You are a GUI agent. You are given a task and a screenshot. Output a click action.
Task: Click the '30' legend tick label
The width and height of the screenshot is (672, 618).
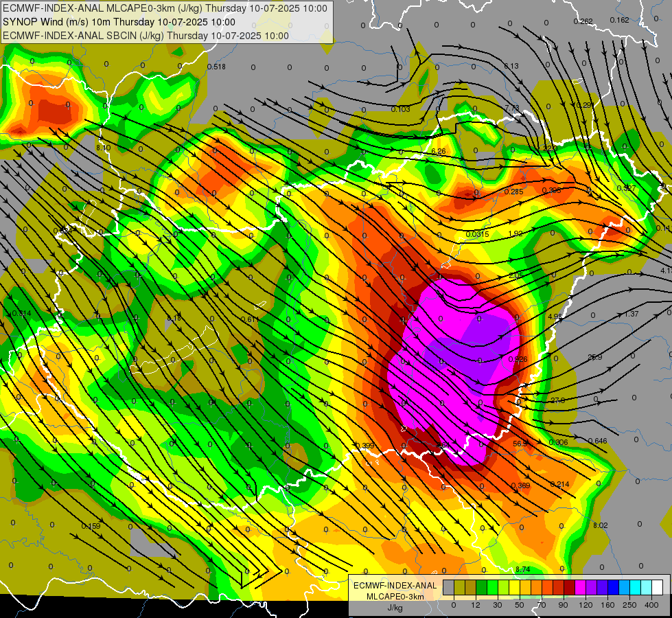click(x=498, y=605)
